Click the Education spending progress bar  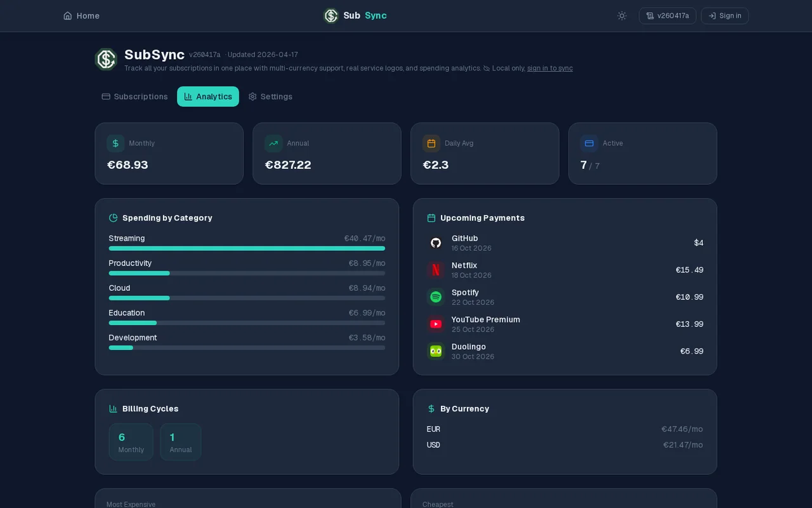point(247,323)
